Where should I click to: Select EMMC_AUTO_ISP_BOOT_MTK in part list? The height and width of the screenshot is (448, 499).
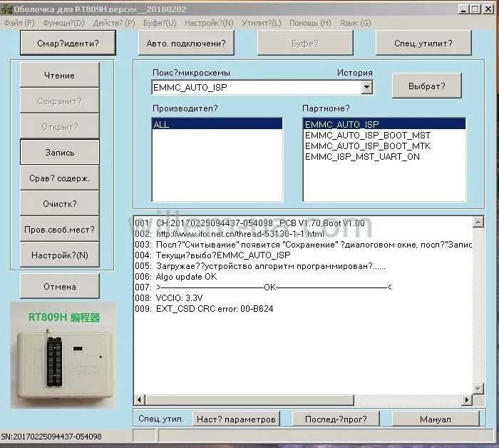(x=368, y=146)
